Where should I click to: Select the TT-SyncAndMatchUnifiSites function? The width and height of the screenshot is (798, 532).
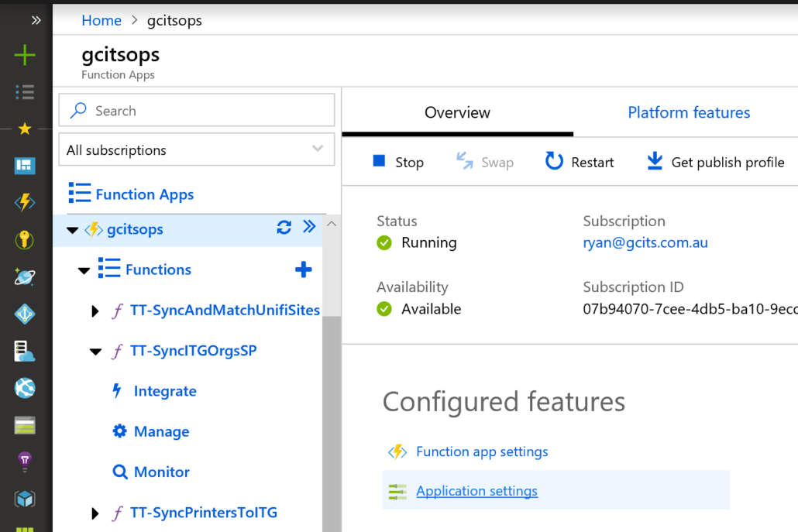tap(225, 311)
